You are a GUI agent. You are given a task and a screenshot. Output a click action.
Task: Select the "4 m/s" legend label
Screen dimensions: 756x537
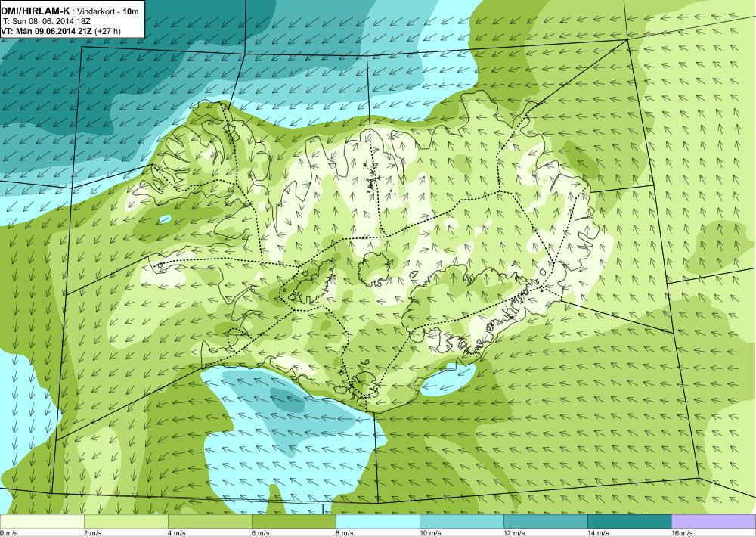176,532
